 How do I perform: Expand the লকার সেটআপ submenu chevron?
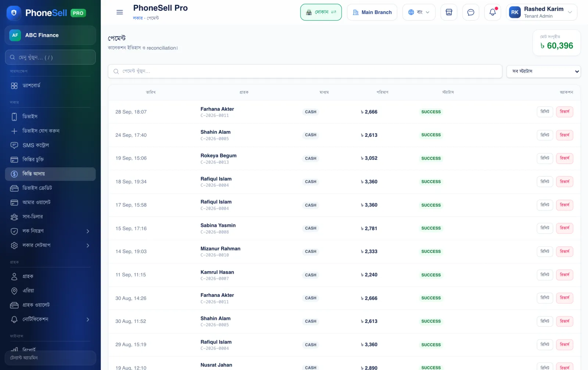88,246
